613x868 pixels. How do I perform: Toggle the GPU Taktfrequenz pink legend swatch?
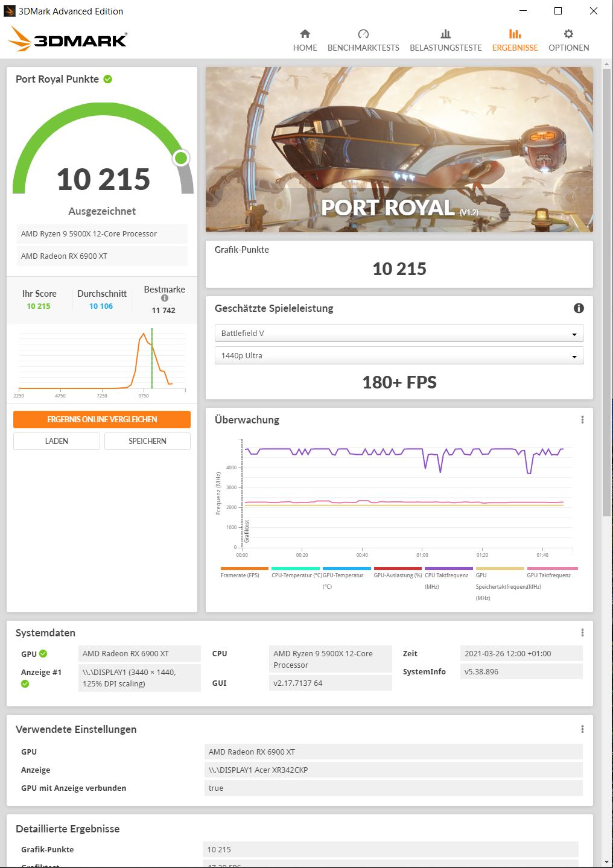tap(552, 568)
